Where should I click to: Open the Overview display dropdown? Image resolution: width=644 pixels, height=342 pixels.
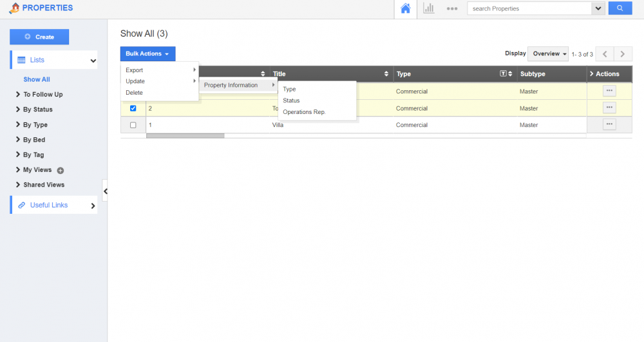click(549, 54)
